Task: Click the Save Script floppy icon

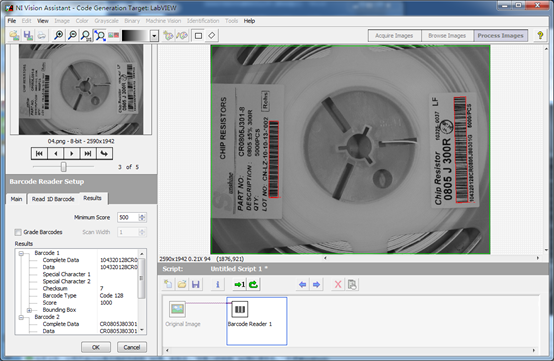Action: pyautogui.click(x=196, y=284)
